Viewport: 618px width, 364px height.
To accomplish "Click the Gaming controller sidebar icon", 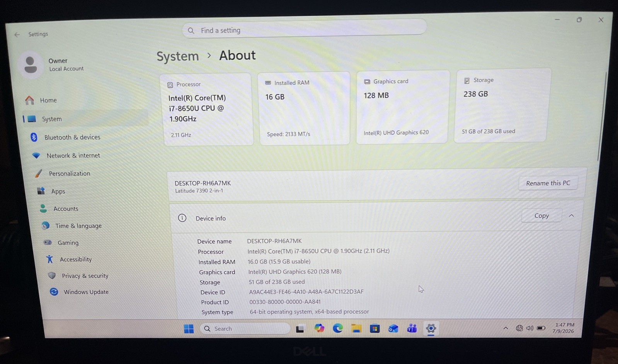I will pos(48,242).
